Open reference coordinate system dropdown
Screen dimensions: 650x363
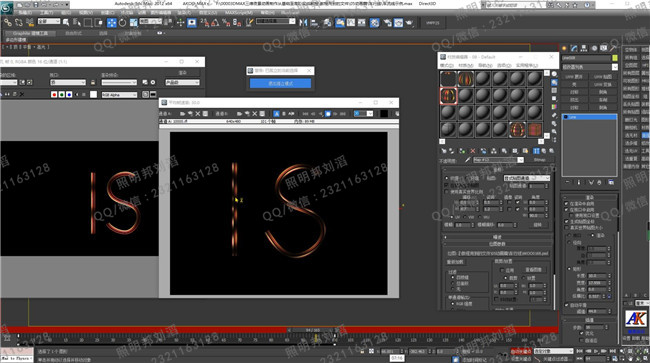pos(150,21)
